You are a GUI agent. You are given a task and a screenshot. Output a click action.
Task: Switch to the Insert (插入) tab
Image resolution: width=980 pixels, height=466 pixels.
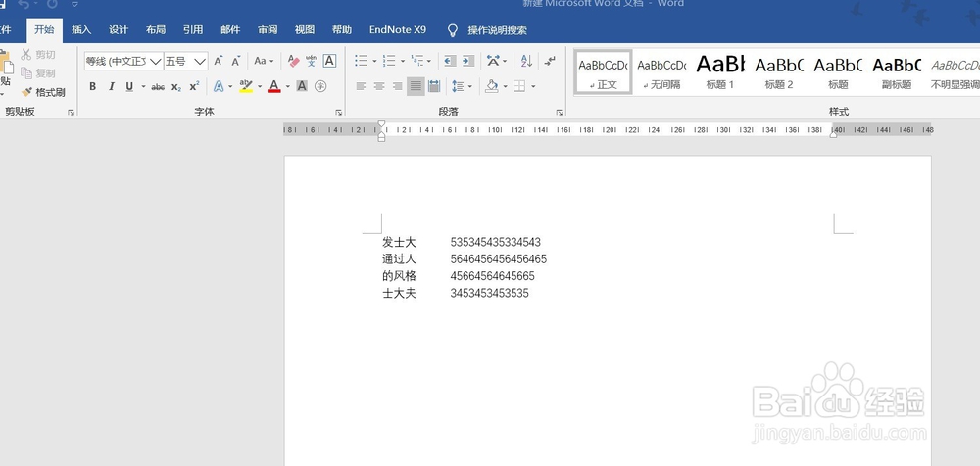click(81, 30)
